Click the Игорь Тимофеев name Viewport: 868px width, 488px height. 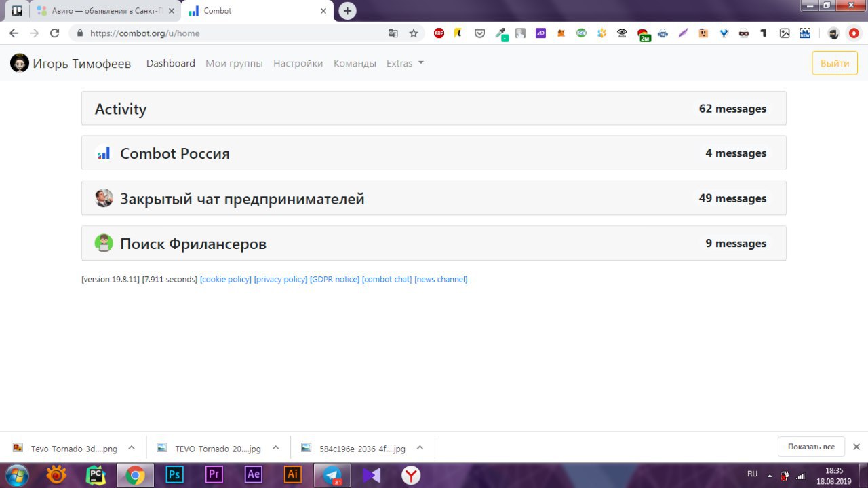click(82, 63)
